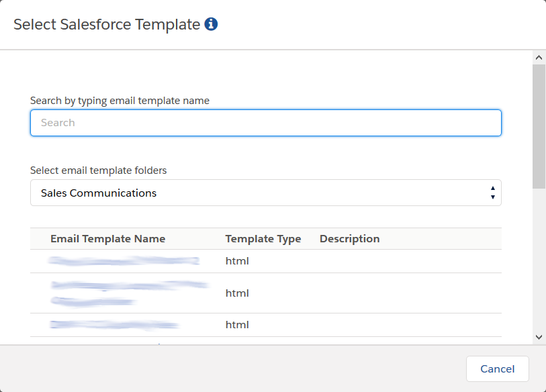Open the Sales Communications folder dropdown

click(x=266, y=193)
